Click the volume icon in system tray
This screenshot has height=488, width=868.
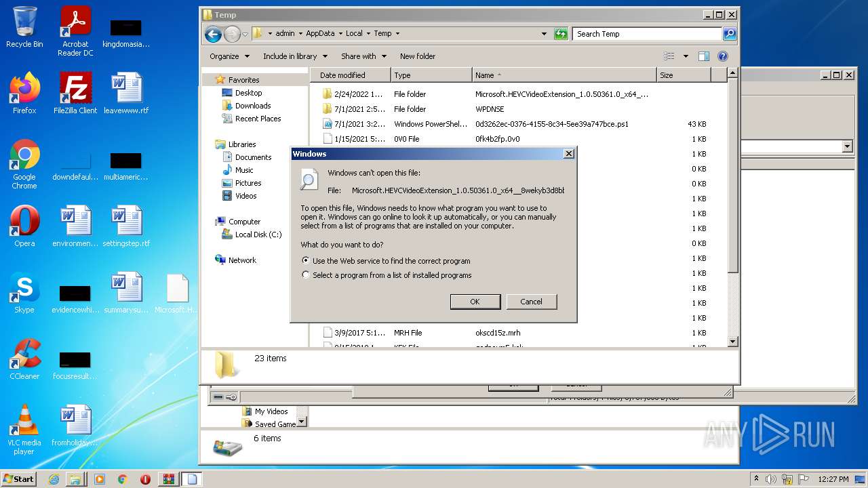coord(771,479)
